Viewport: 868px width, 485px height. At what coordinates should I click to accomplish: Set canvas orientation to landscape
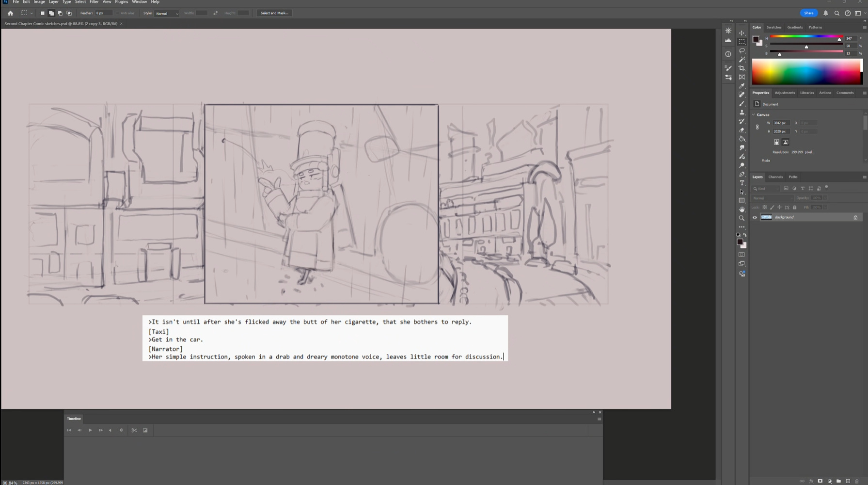(786, 142)
